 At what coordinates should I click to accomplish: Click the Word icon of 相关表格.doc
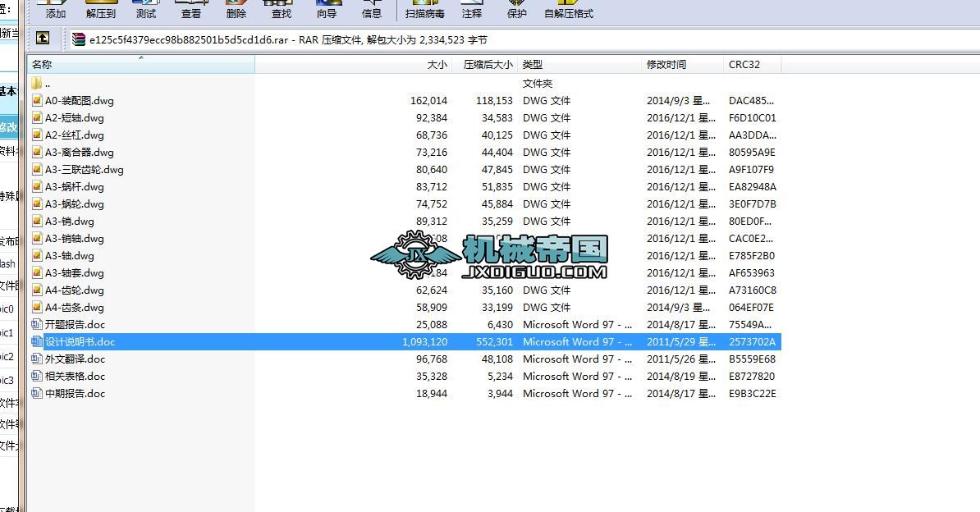pos(37,376)
